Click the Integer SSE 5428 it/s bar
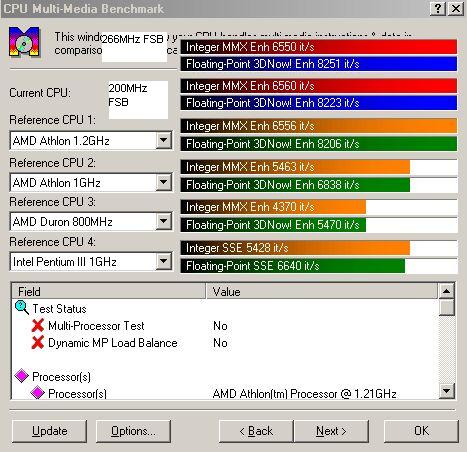 pyautogui.click(x=319, y=248)
